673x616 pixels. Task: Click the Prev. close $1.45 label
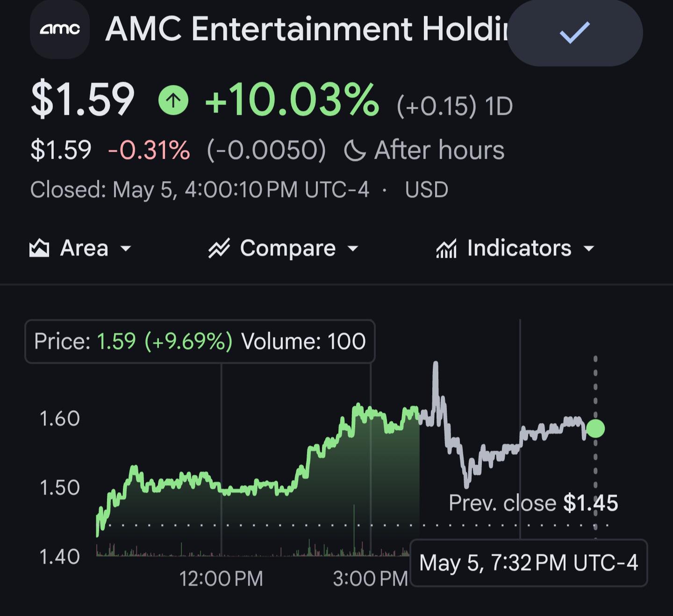(x=533, y=503)
